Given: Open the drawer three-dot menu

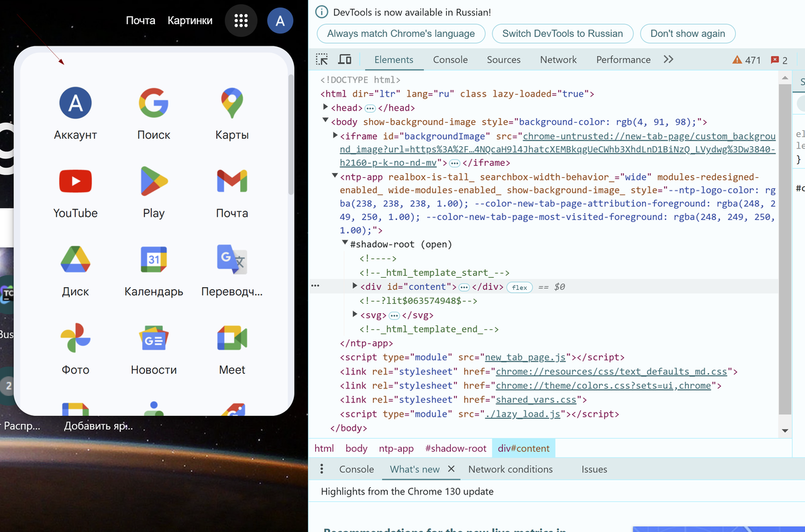Looking at the screenshot, I should [322, 469].
